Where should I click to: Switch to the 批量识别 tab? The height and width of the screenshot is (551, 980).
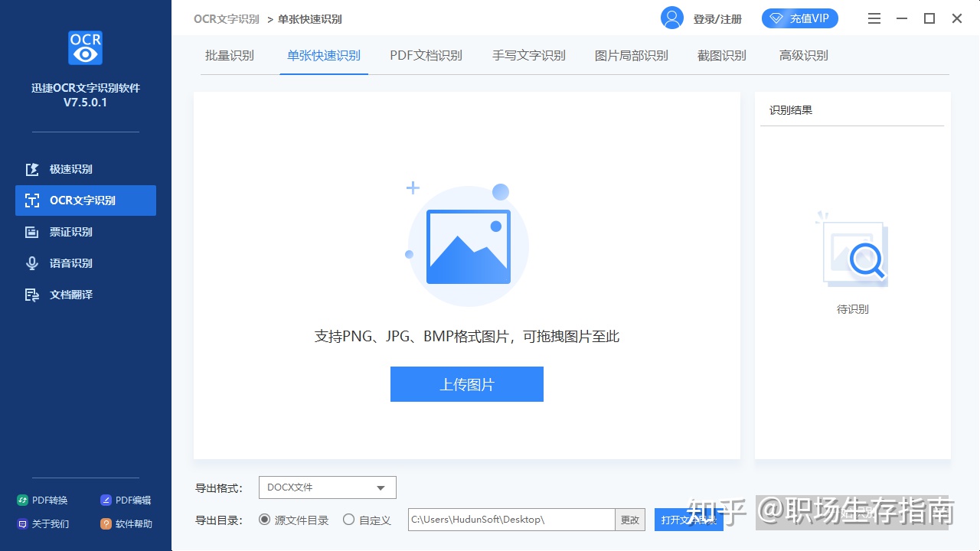(x=230, y=55)
